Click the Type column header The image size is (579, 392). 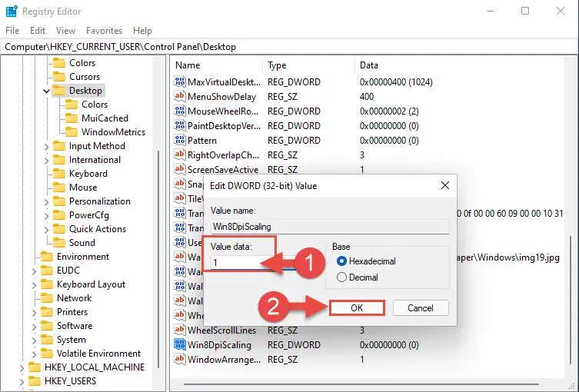pyautogui.click(x=308, y=65)
